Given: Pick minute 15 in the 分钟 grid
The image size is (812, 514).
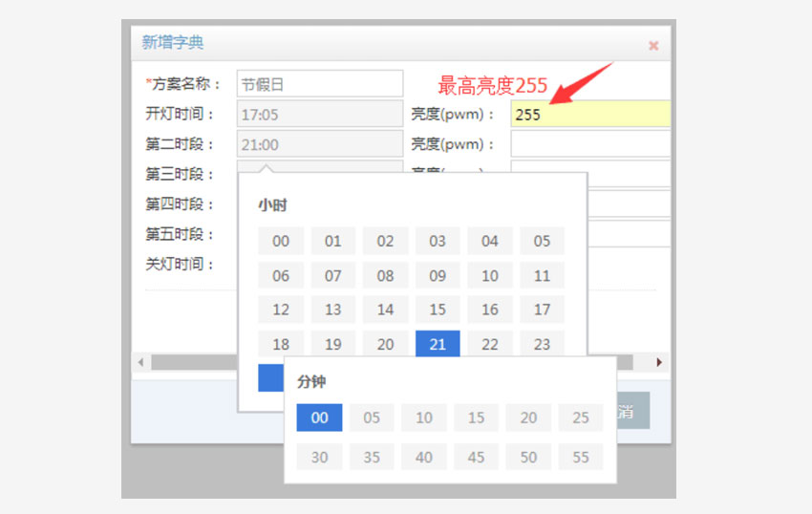Looking at the screenshot, I should [x=476, y=418].
